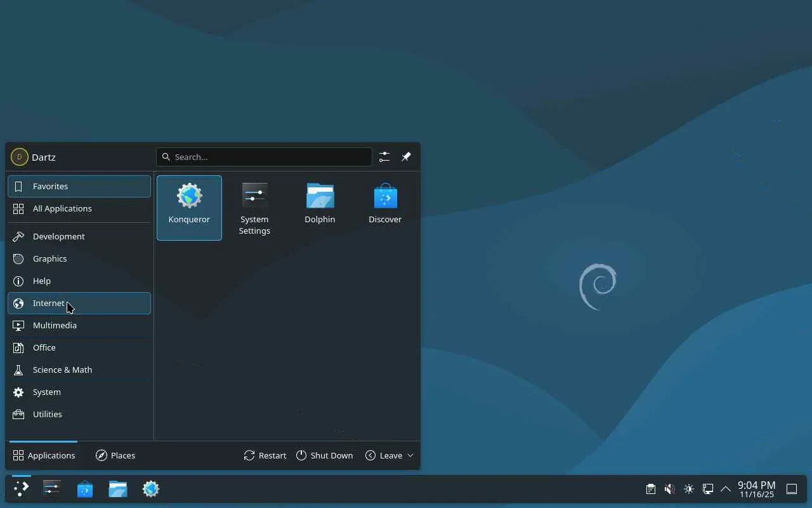Show All Applications
The image size is (812, 508).
pos(79,208)
